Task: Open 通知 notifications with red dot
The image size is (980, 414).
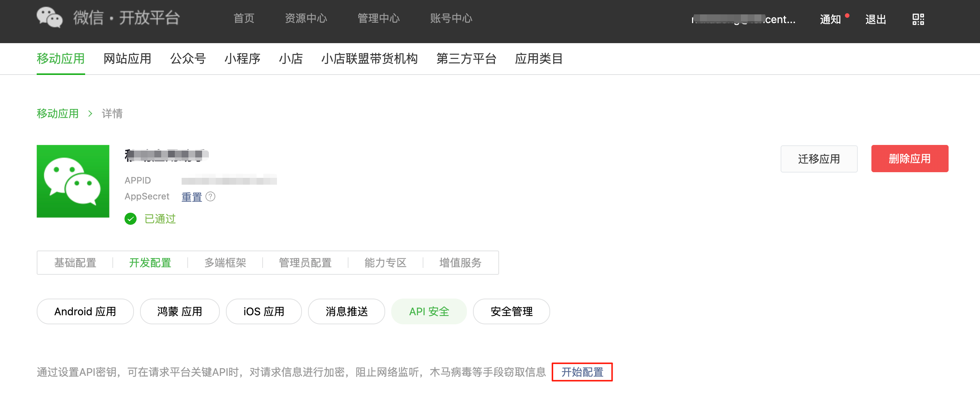Action: pyautogui.click(x=830, y=19)
